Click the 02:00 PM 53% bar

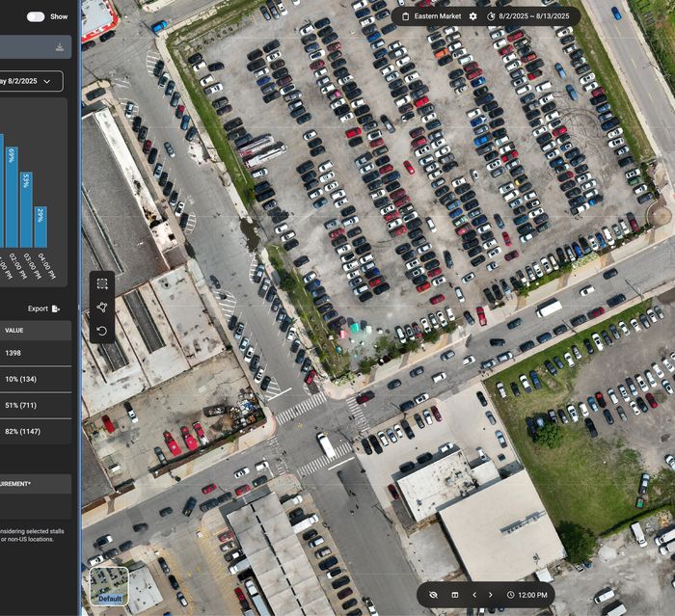(26, 210)
